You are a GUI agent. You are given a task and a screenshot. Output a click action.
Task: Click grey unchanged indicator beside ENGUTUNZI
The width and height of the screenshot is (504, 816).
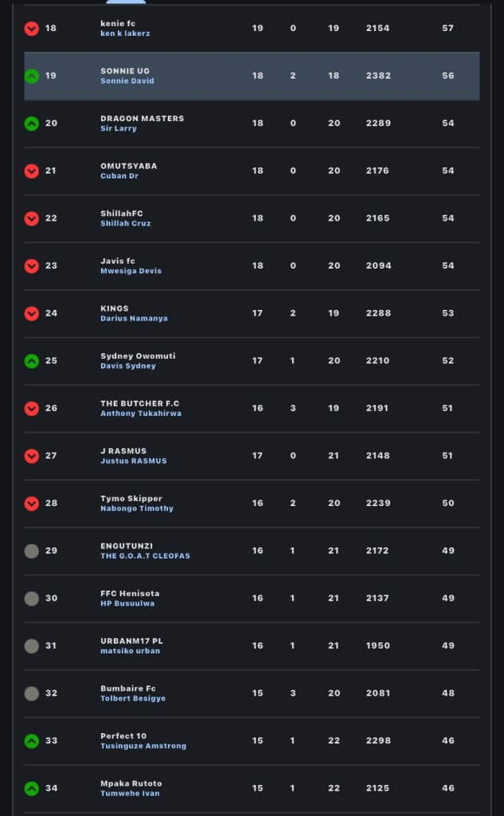tap(32, 551)
